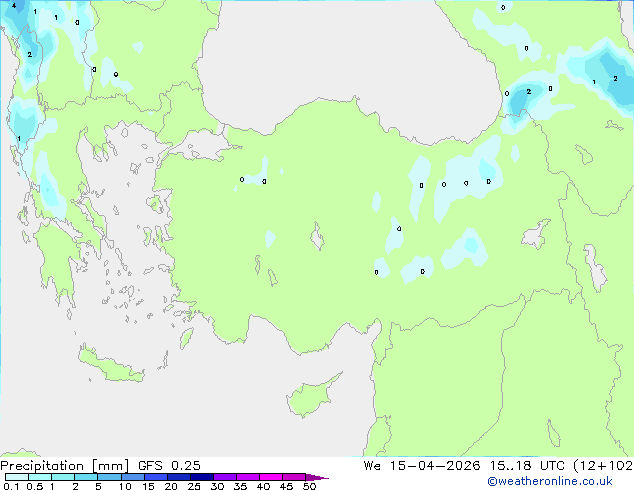
Task: Click the legend label 40
Action: pos(263,486)
